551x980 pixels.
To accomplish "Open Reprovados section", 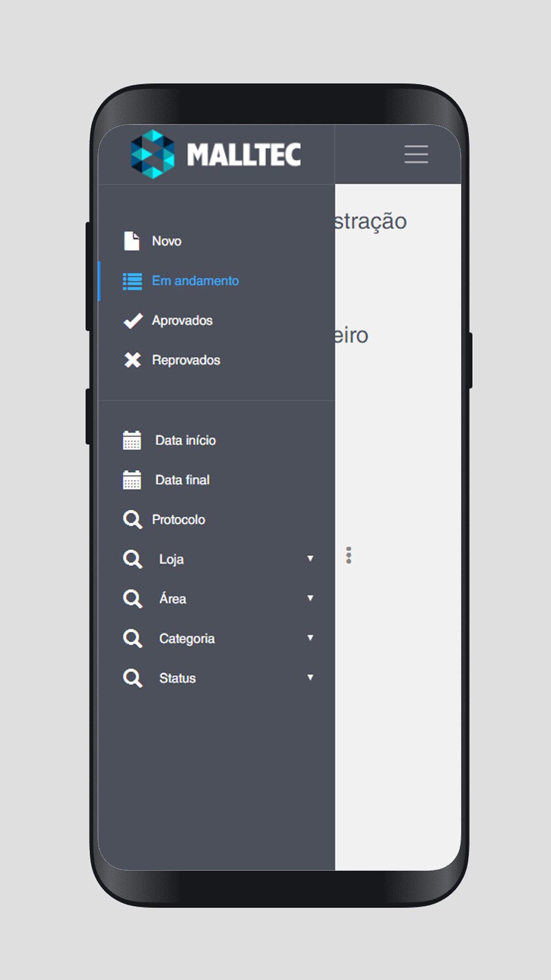I will click(186, 360).
